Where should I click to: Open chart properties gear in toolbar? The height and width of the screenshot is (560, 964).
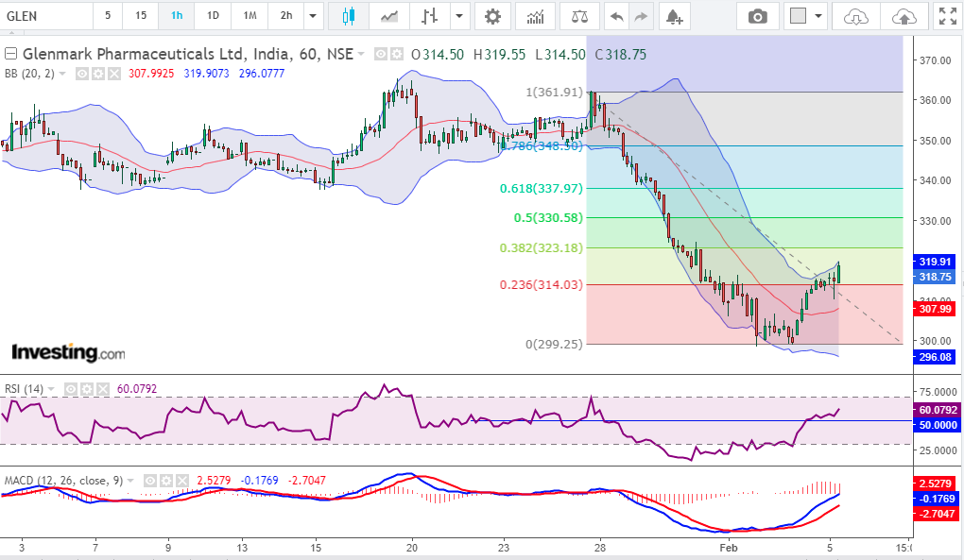point(492,16)
